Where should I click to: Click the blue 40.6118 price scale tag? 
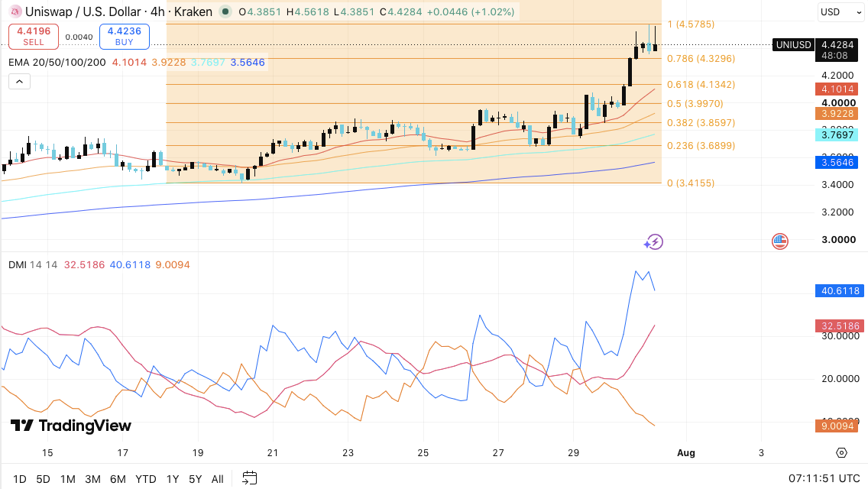point(840,291)
